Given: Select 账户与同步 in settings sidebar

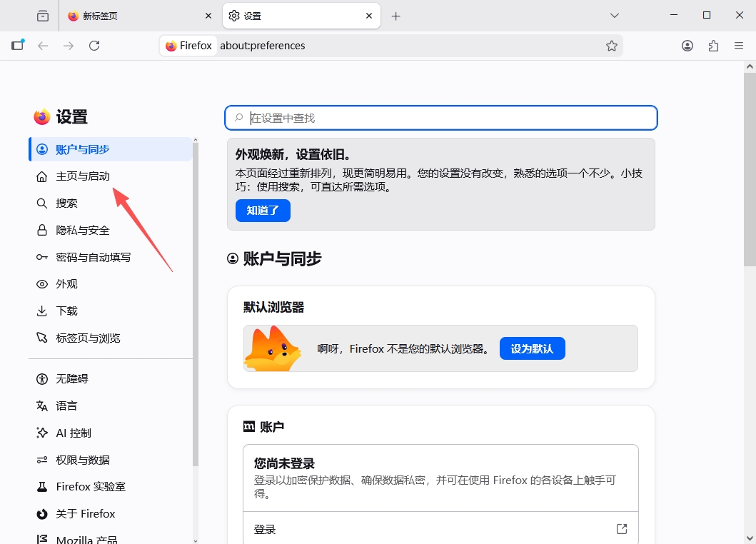Looking at the screenshot, I should pyautogui.click(x=111, y=149).
